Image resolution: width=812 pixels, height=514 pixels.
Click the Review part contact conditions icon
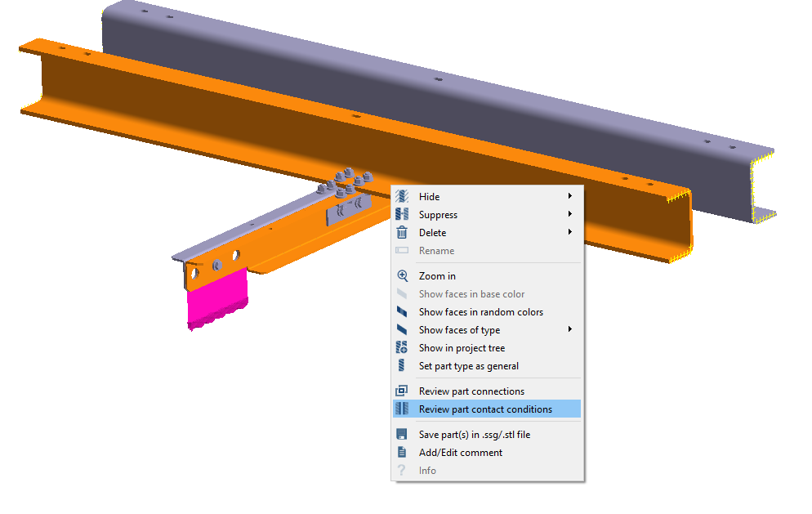(x=402, y=409)
